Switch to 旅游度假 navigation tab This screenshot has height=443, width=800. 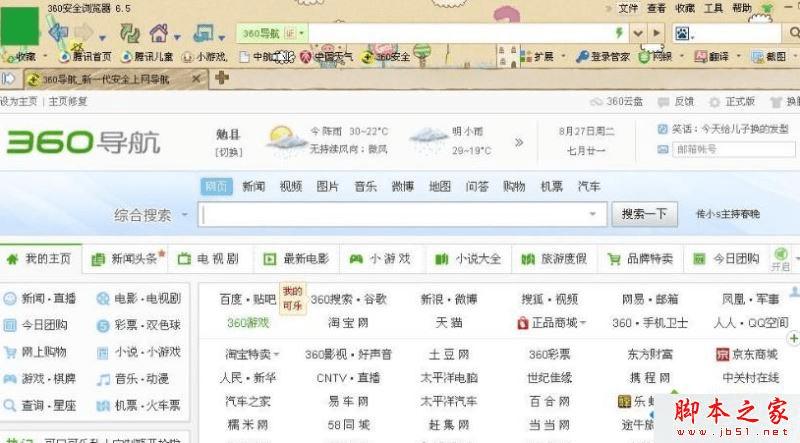(x=555, y=259)
